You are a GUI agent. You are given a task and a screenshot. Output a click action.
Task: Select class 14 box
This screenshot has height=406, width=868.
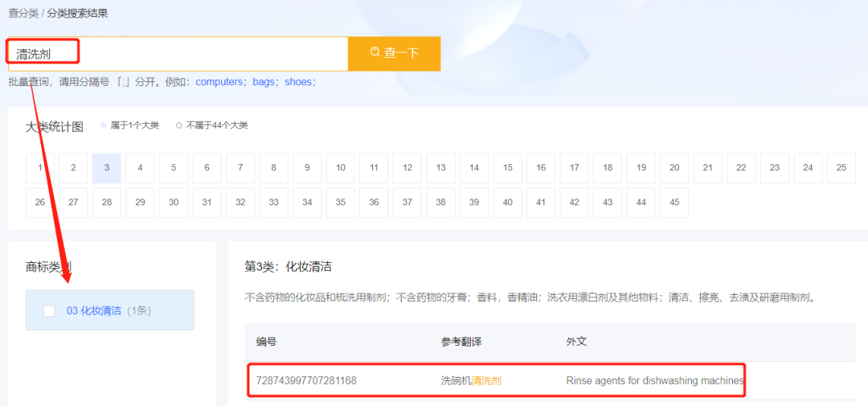[474, 168]
